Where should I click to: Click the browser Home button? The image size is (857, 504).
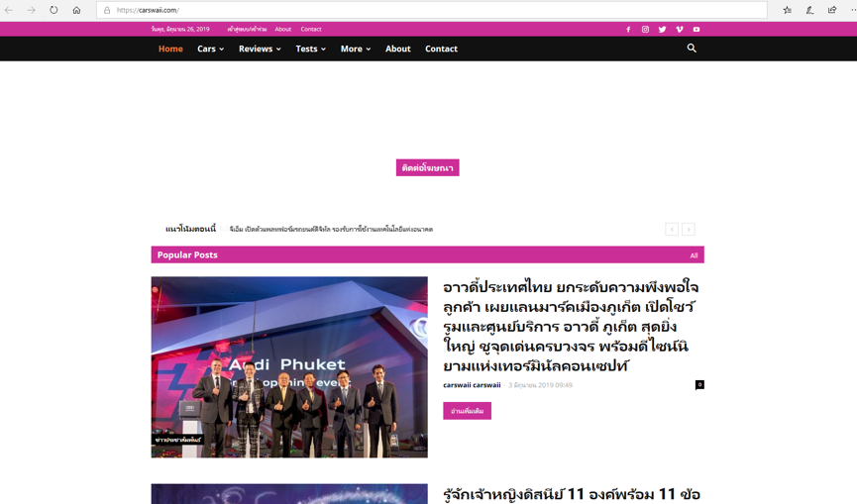point(76,10)
